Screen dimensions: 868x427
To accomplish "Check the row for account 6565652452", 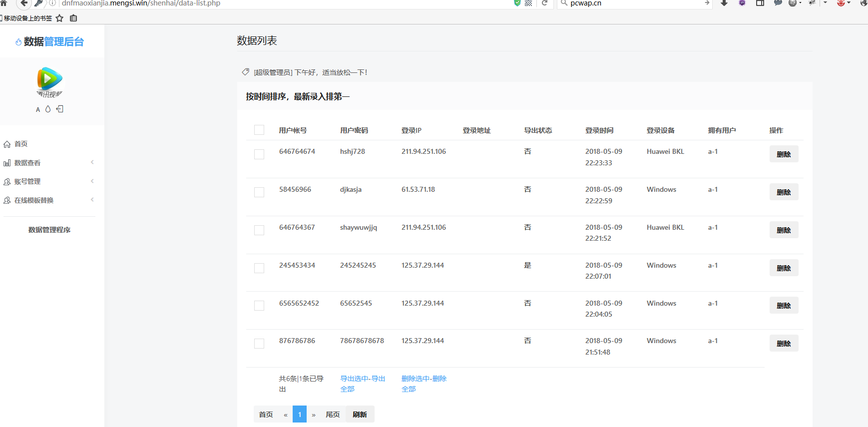I will [x=259, y=306].
